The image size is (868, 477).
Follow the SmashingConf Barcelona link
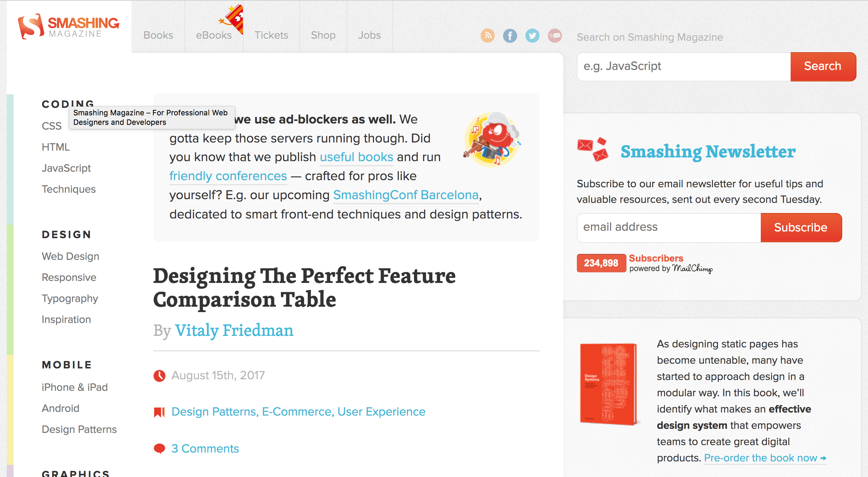point(406,195)
